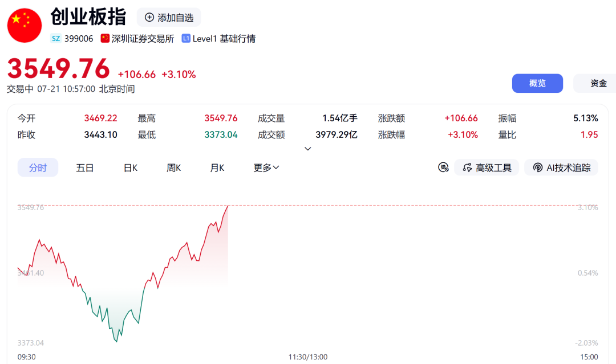The image size is (616, 364).
Task: Switch to the 五日 chart tab
Action: 85,167
